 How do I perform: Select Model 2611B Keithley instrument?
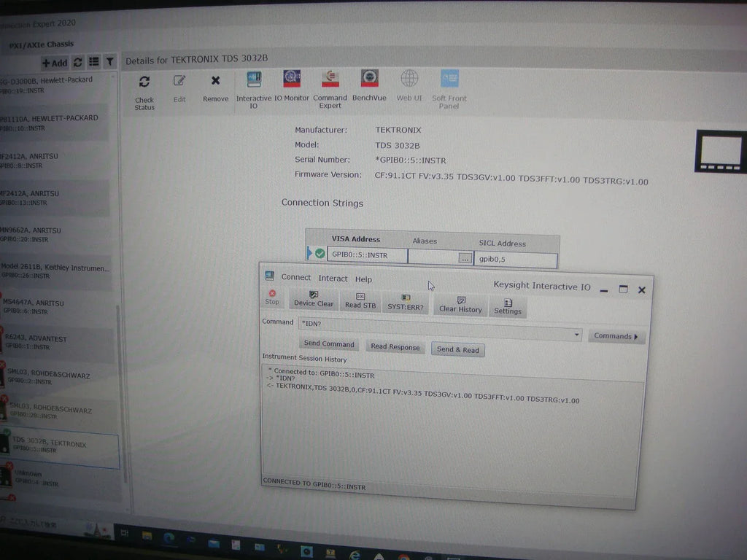point(55,271)
